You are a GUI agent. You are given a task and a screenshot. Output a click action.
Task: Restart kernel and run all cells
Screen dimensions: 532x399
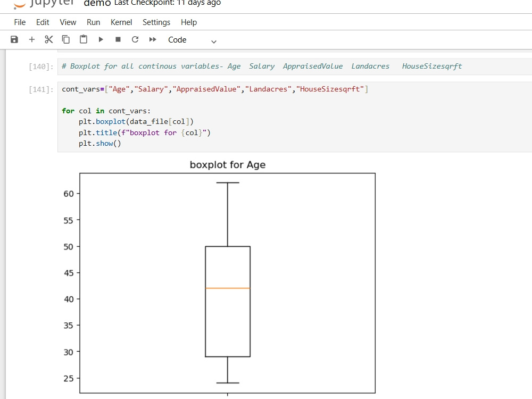(153, 40)
